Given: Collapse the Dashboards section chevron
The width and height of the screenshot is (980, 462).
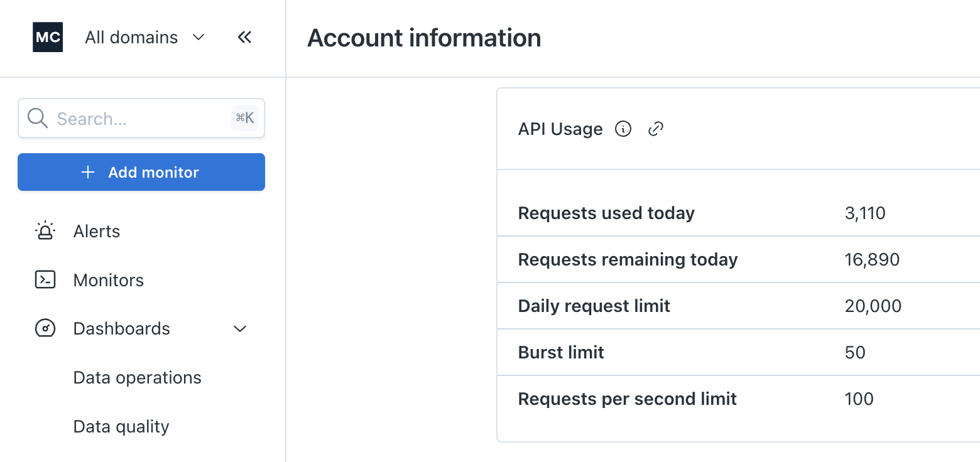Looking at the screenshot, I should pos(240,328).
